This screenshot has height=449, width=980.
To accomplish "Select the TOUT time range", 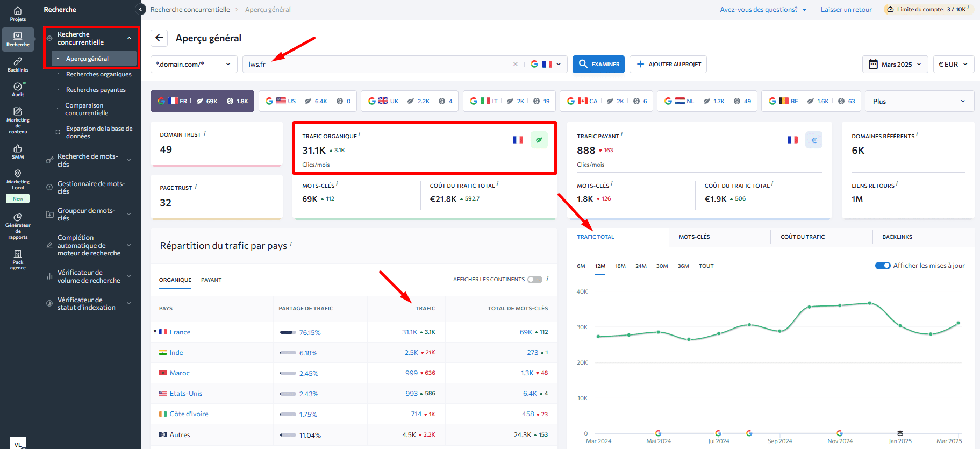I will 706,266.
